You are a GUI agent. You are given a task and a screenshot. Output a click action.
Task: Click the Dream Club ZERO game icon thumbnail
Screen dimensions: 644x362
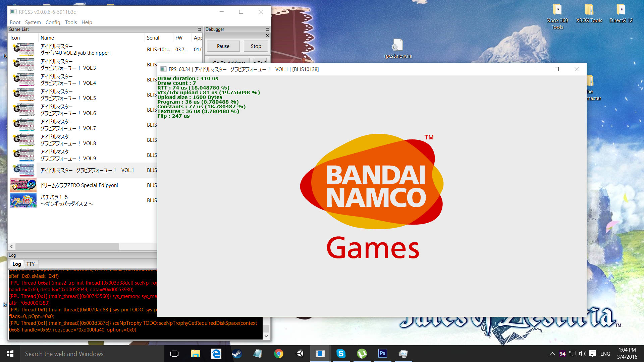pos(23,185)
